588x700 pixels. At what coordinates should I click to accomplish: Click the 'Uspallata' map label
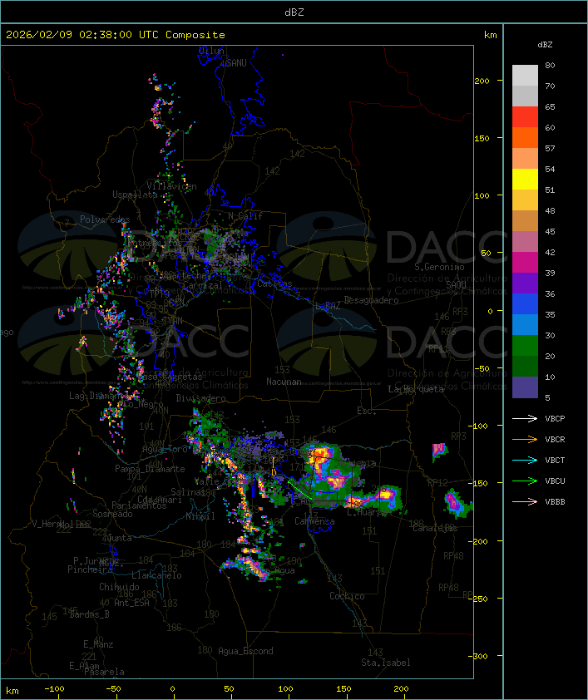click(x=135, y=195)
